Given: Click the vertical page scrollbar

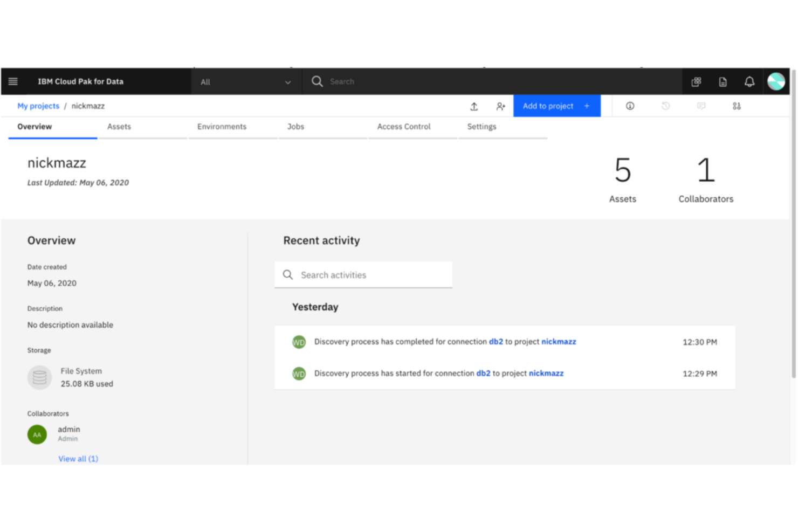Looking at the screenshot, I should 793,224.
